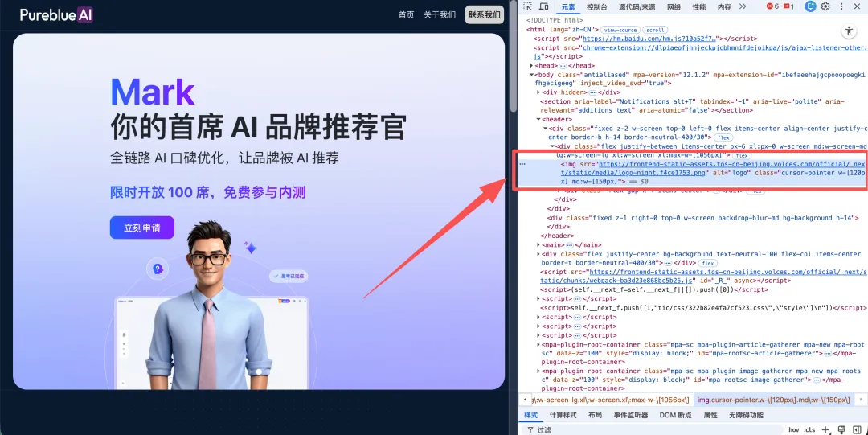The height and width of the screenshot is (435, 868).
Task: Collapse the body element node
Action: tap(532, 74)
